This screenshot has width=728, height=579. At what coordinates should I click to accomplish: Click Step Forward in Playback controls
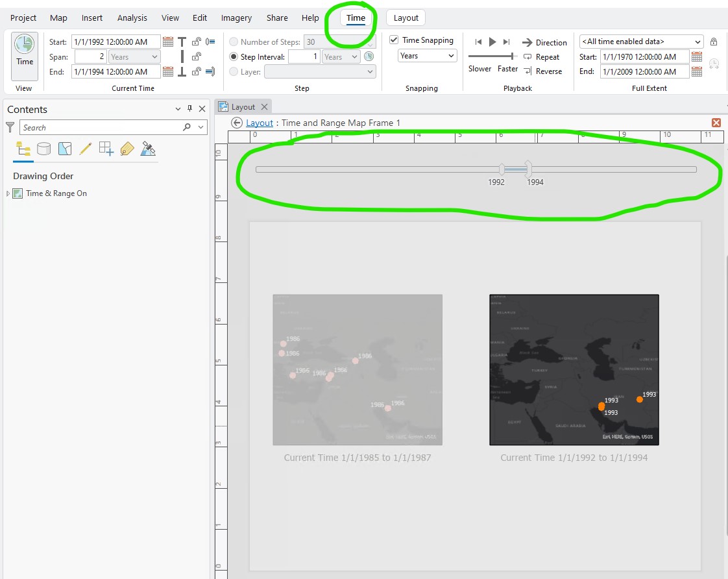[x=506, y=42]
